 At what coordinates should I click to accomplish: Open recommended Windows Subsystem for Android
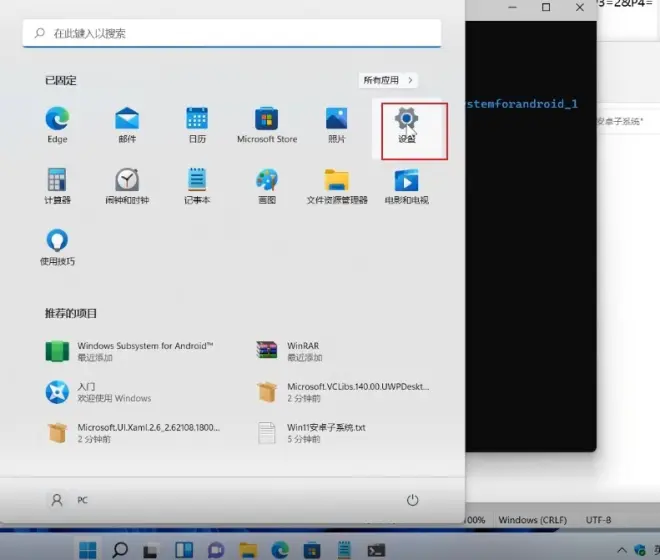coord(130,351)
